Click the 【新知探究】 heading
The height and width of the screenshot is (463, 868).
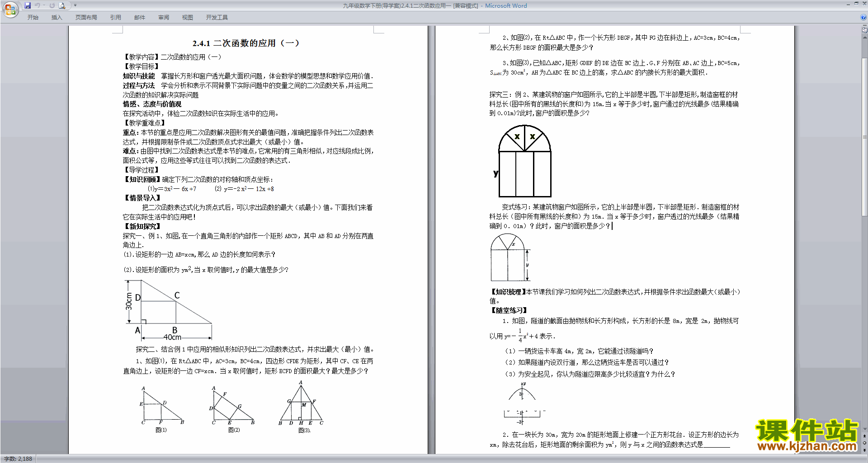tap(142, 226)
